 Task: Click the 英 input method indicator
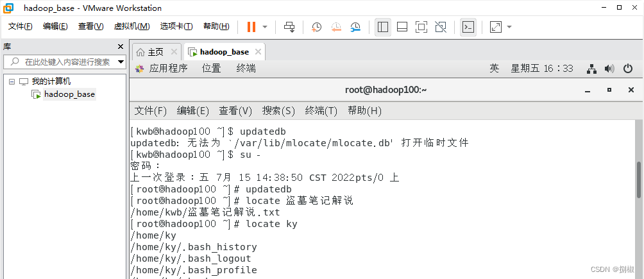pos(494,69)
